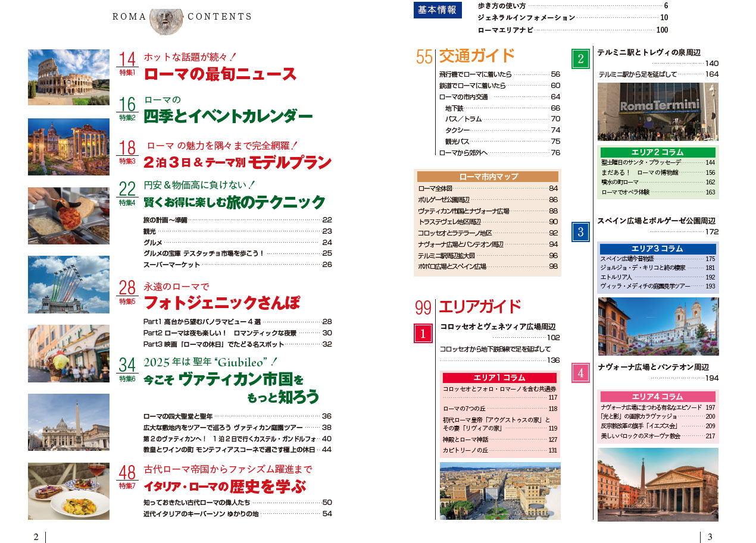756x543 pixels.
Task: Open the tricolor jet flyover photo
Action: click(68, 284)
